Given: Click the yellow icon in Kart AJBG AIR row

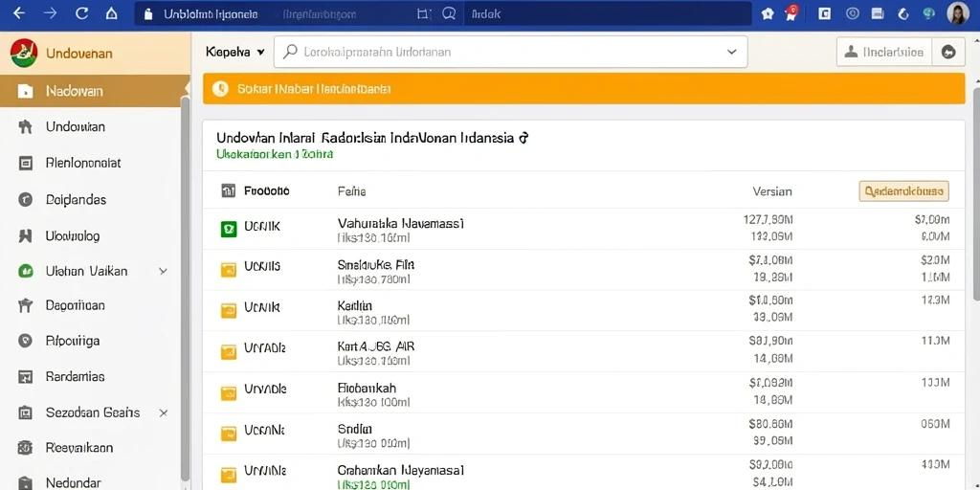Looking at the screenshot, I should coord(229,352).
